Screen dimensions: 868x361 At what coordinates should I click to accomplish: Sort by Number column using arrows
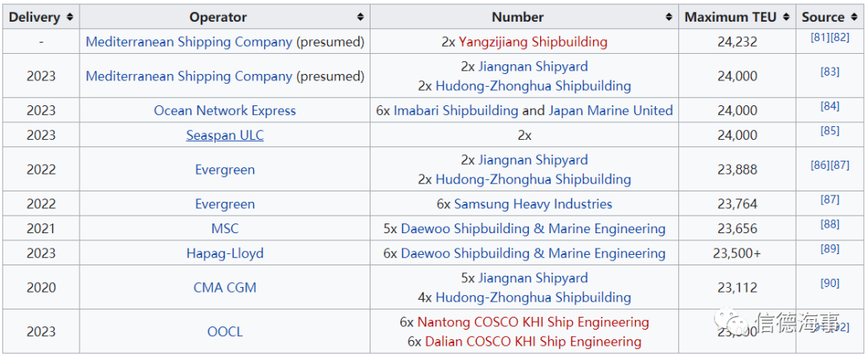[x=669, y=17]
